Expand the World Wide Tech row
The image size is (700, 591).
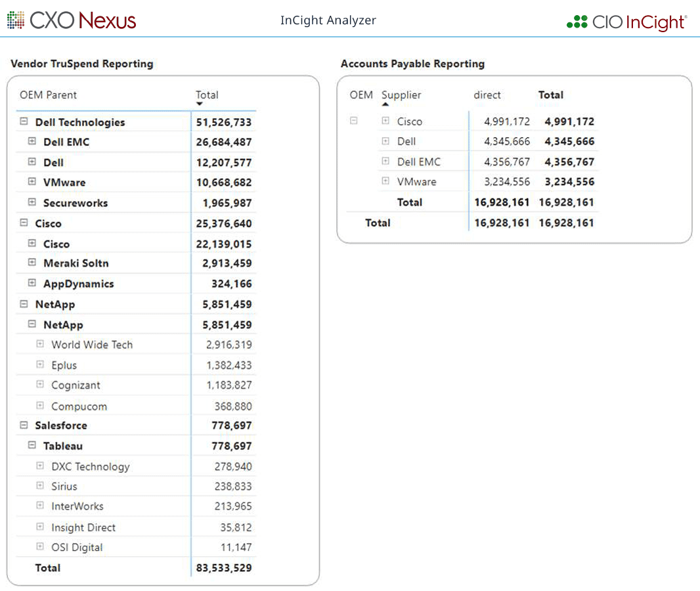coord(40,343)
